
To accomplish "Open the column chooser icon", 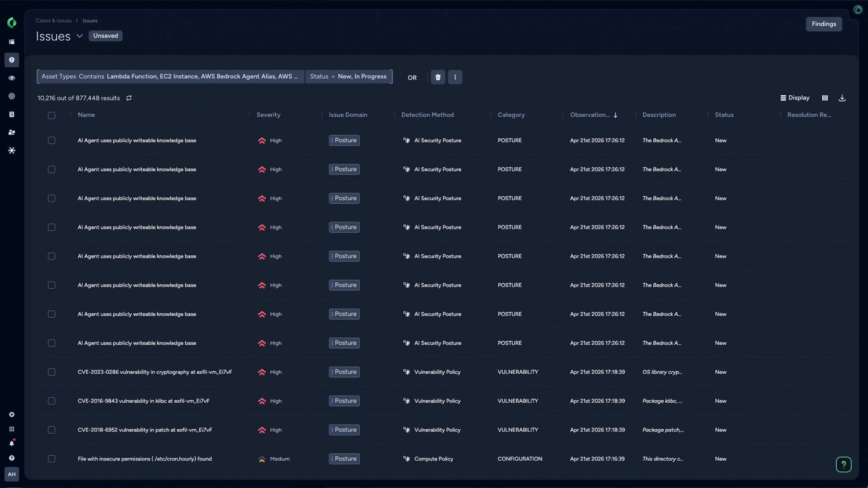I will (825, 98).
